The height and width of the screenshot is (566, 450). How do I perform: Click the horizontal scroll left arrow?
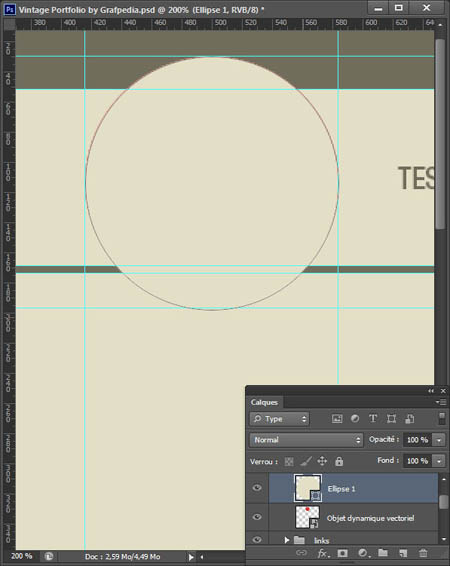tap(202, 557)
